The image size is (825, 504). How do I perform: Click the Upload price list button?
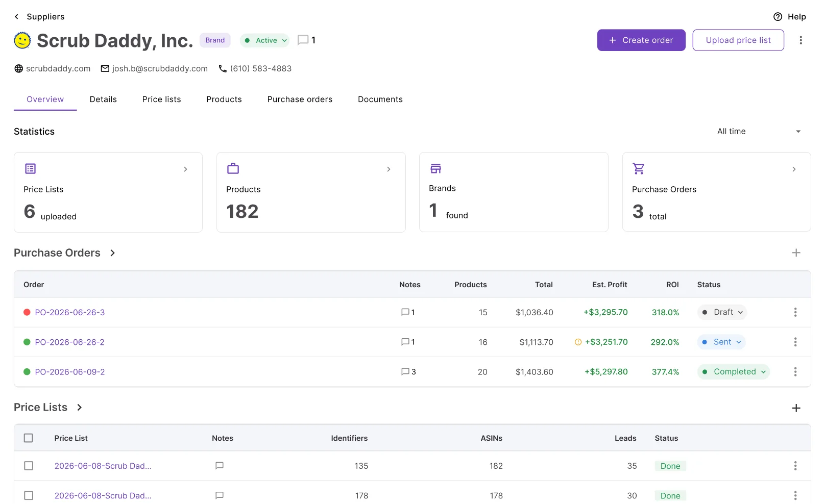(738, 40)
